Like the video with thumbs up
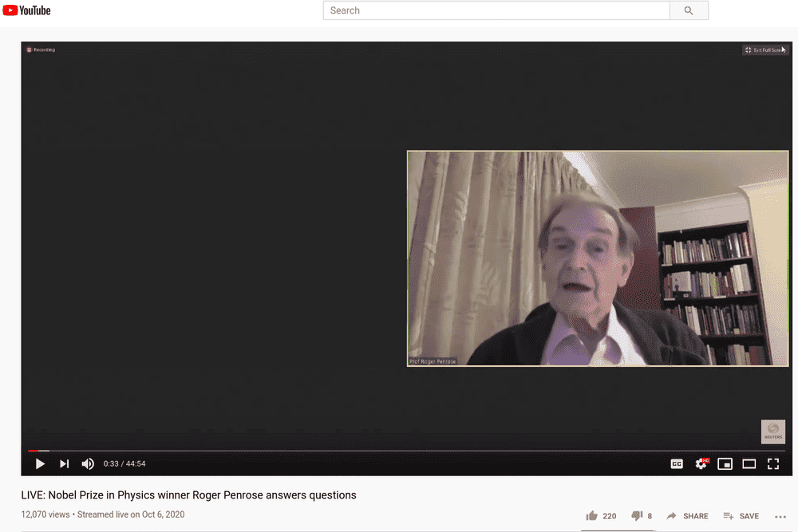 [591, 516]
